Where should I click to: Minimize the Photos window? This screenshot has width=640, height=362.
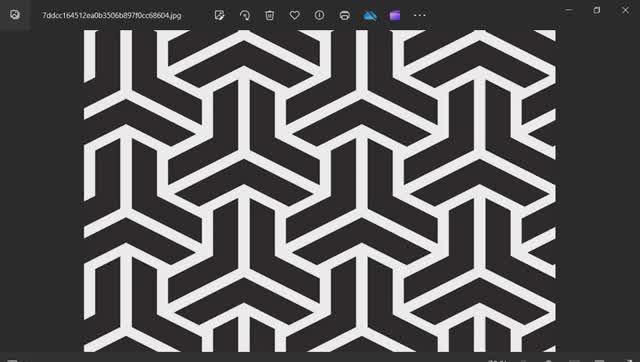[569, 10]
